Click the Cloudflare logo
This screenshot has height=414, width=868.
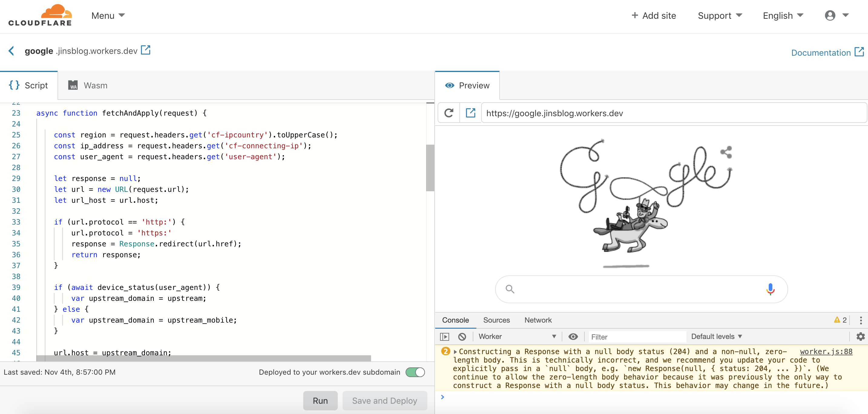tap(40, 15)
